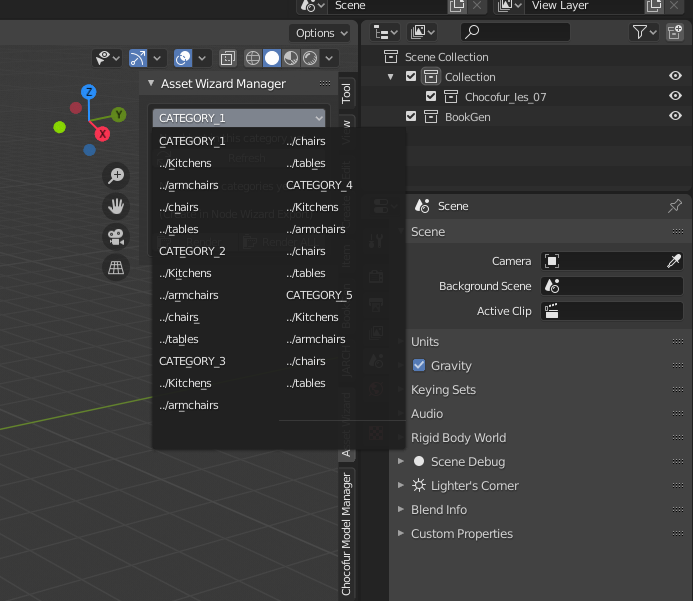Expand the Custom Properties panel

401,533
